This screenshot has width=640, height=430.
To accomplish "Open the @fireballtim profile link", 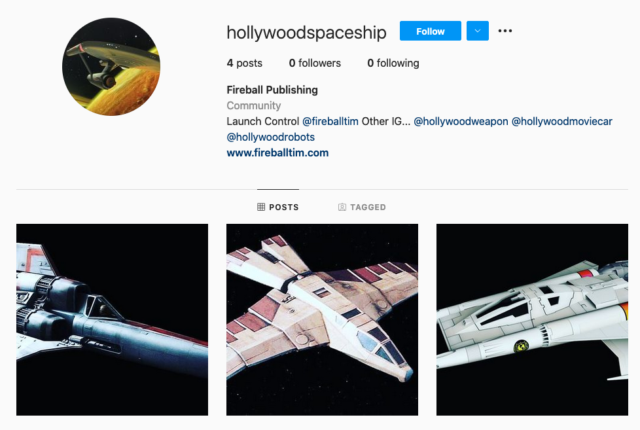I will (330, 121).
